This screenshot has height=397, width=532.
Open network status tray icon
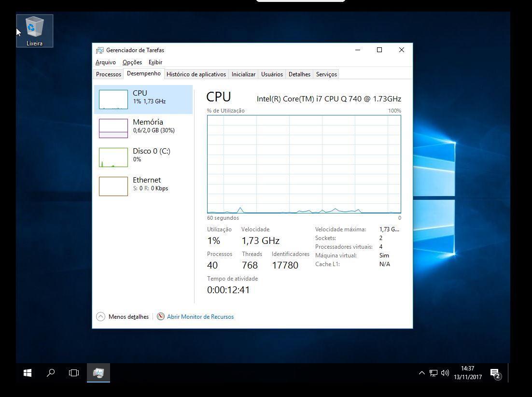433,373
